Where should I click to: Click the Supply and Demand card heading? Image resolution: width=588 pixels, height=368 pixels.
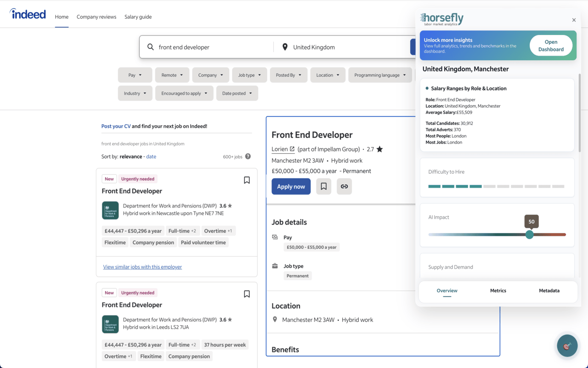451,267
